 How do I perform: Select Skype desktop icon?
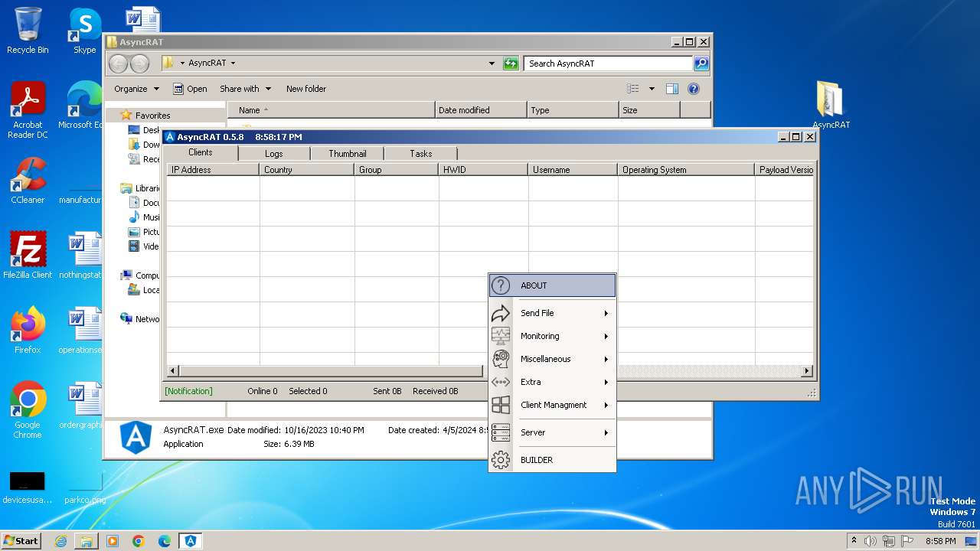pos(84,31)
